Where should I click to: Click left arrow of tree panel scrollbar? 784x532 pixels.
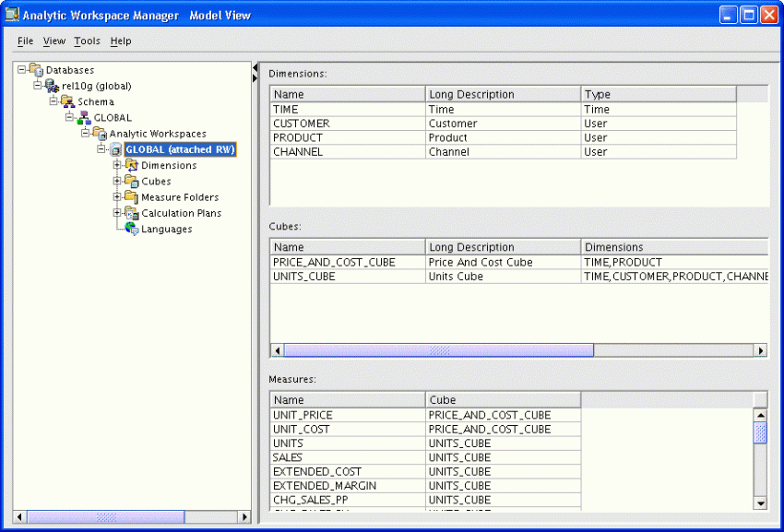click(20, 517)
